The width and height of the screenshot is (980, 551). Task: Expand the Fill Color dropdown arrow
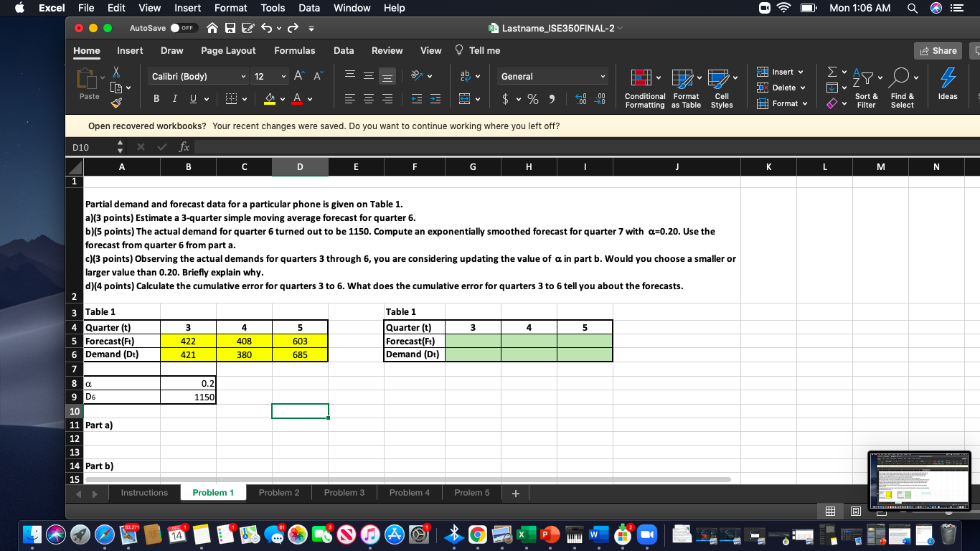pyautogui.click(x=281, y=98)
